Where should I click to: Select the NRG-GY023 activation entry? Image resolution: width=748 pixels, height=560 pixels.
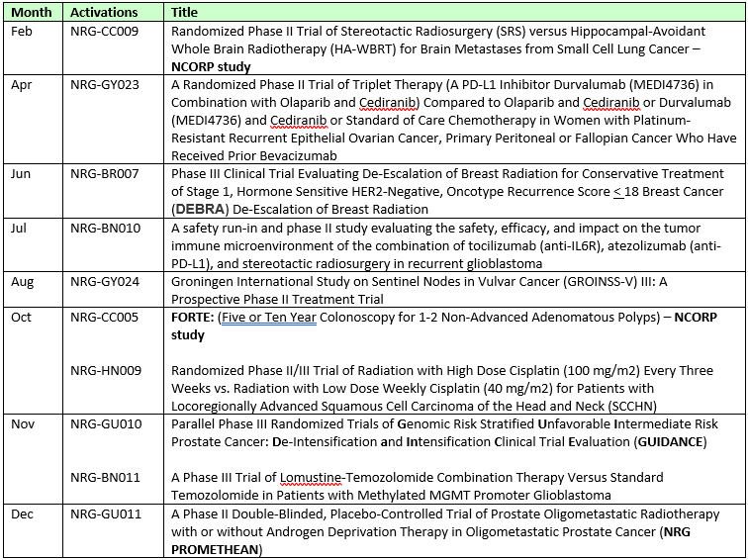tap(105, 85)
